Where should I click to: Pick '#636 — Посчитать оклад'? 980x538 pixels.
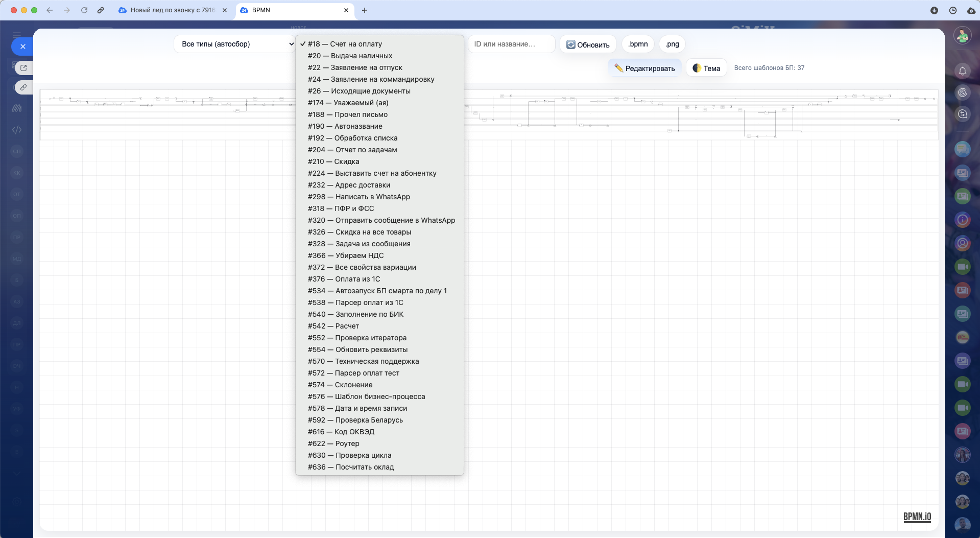[379, 467]
